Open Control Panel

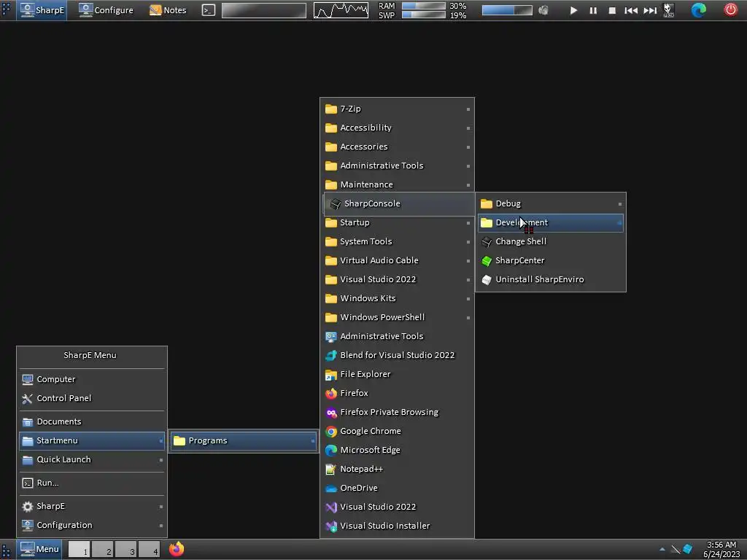[x=92, y=399]
